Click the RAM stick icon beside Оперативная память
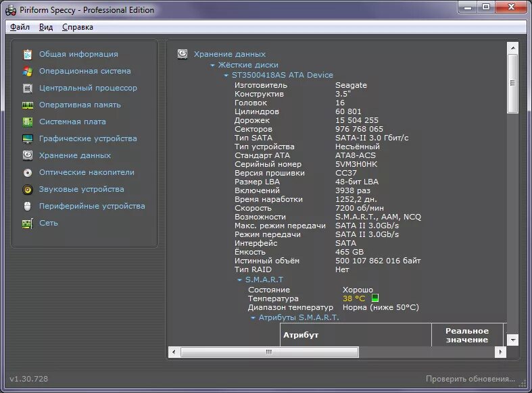Image resolution: width=532 pixels, height=393 pixels. [x=28, y=105]
